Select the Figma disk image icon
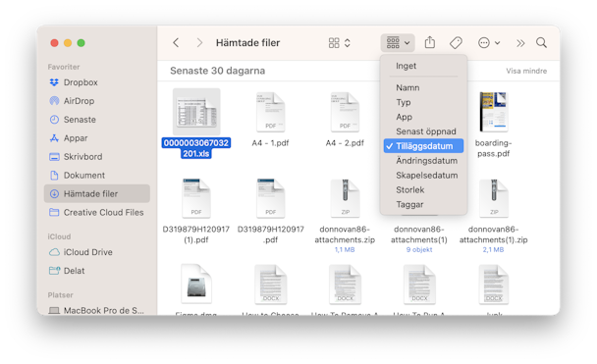 pos(196,285)
